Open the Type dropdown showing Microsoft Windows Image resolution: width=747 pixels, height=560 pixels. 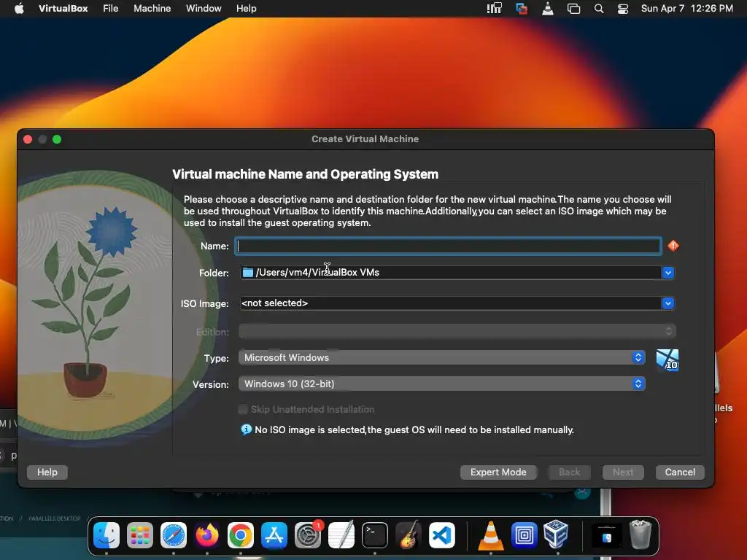(442, 357)
